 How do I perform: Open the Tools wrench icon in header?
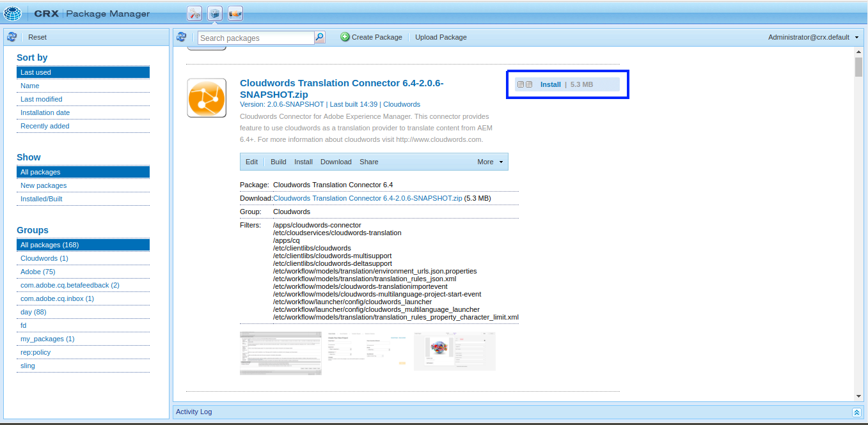pyautogui.click(x=195, y=13)
